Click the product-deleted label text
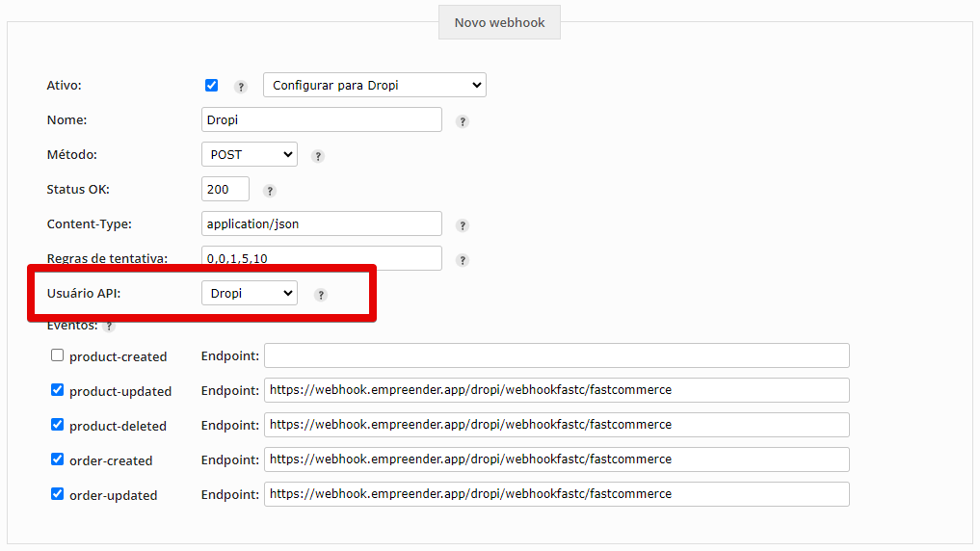 (x=119, y=426)
